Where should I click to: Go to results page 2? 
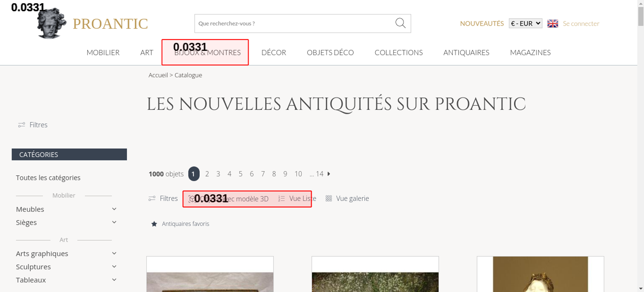pyautogui.click(x=207, y=174)
